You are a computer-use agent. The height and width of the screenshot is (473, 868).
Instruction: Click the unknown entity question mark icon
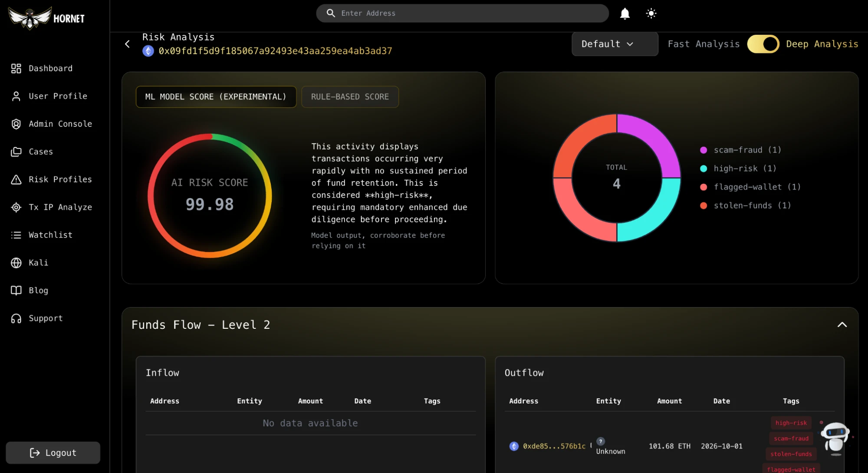[601, 441]
